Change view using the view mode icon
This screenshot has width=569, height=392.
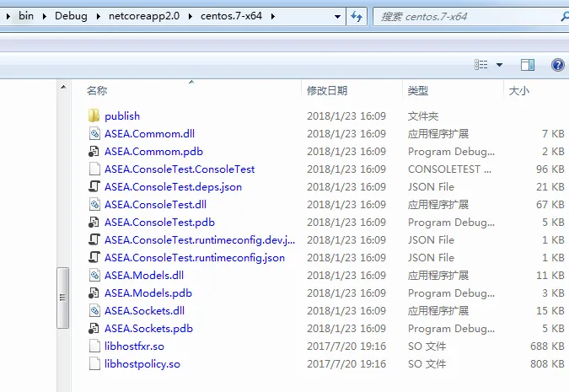pos(481,65)
